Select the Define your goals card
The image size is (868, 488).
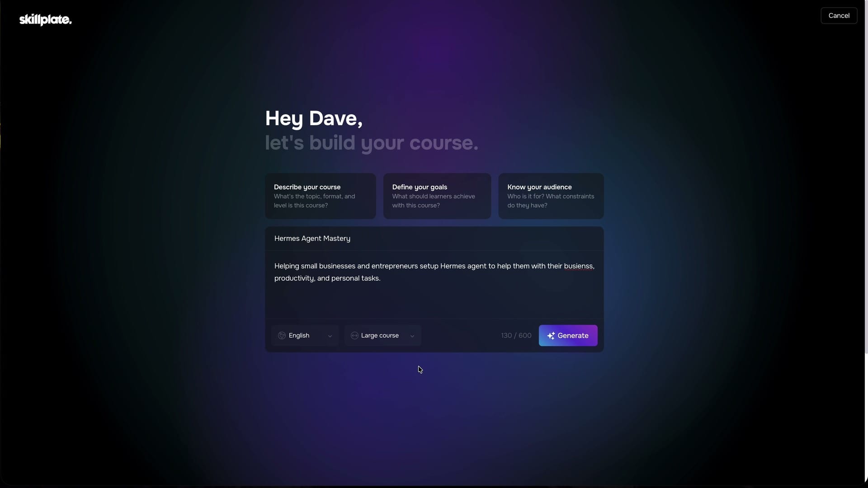point(437,196)
